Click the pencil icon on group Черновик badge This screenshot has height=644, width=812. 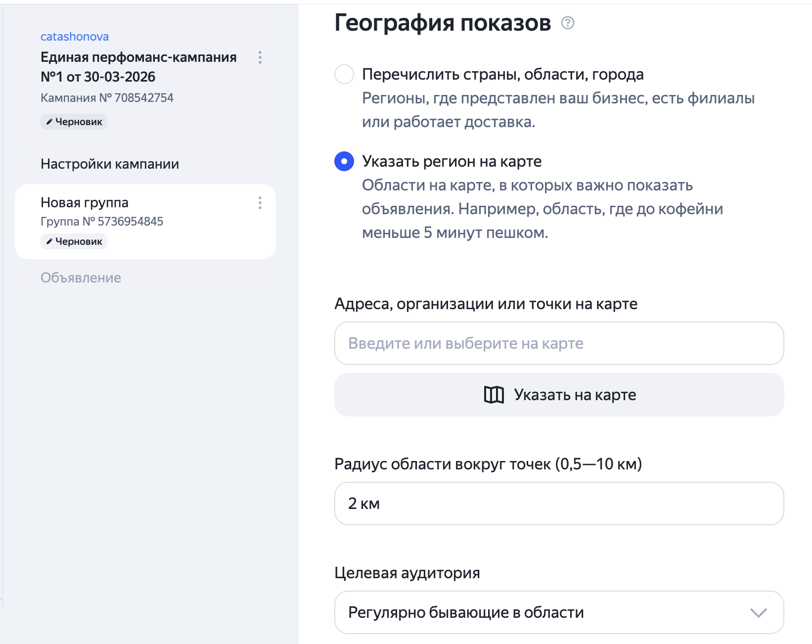[49, 241]
